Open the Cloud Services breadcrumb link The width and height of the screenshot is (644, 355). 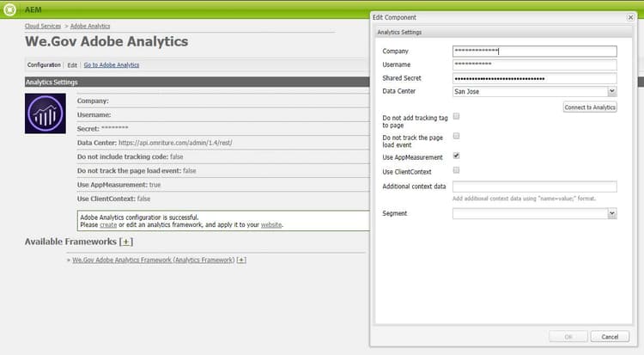(43, 26)
